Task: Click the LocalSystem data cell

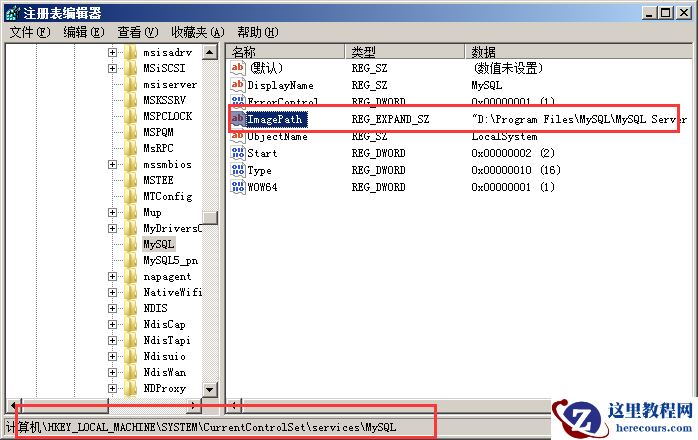Action: (504, 136)
